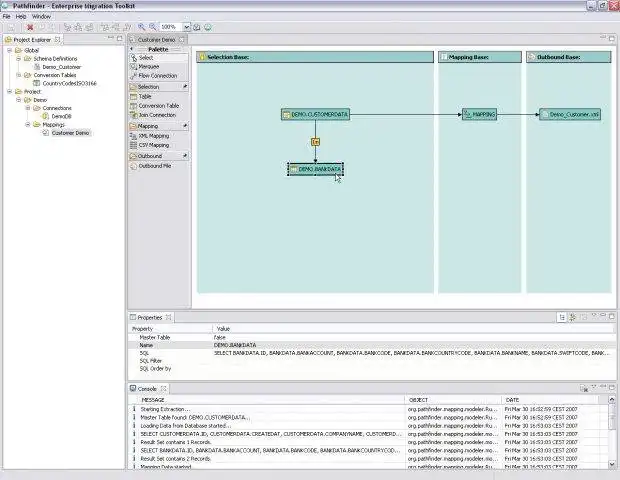Collapse the Mappings tree node
The height and width of the screenshot is (480, 620).
click(x=28, y=125)
